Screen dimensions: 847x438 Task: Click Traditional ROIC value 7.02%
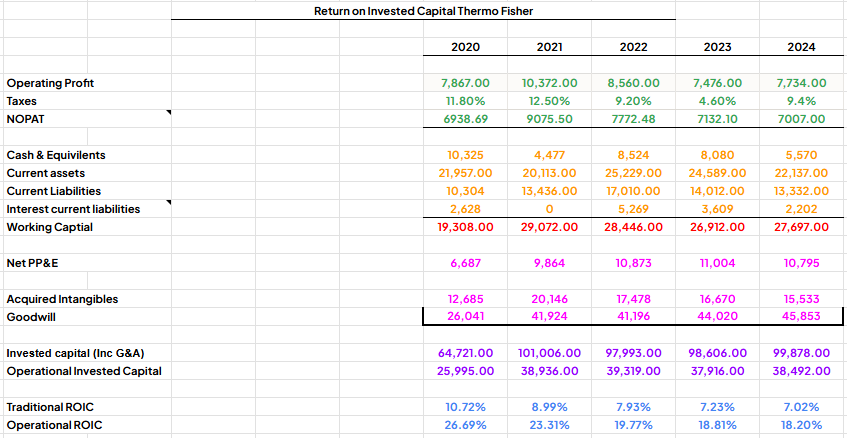(x=802, y=407)
